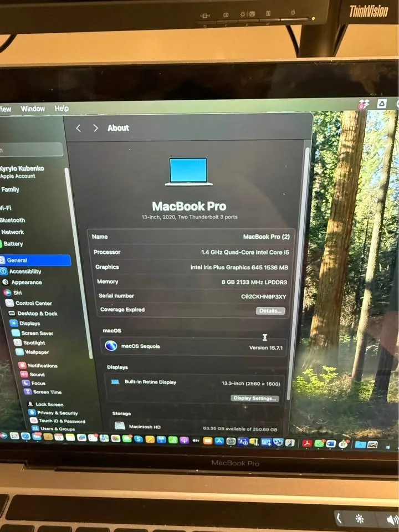399x532 pixels.
Task: Click the MacBook Pro laptop image
Action: coord(188,171)
